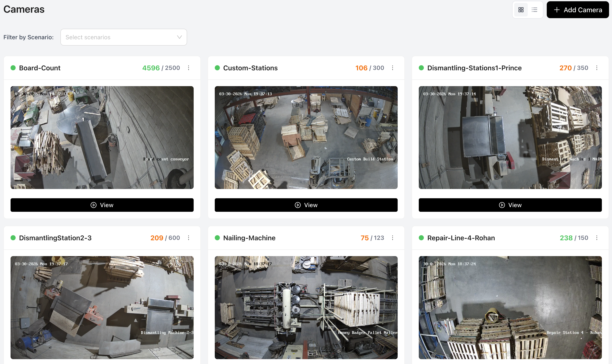
Task: Click the Board-Count camera video thumbnail
Action: click(x=102, y=137)
